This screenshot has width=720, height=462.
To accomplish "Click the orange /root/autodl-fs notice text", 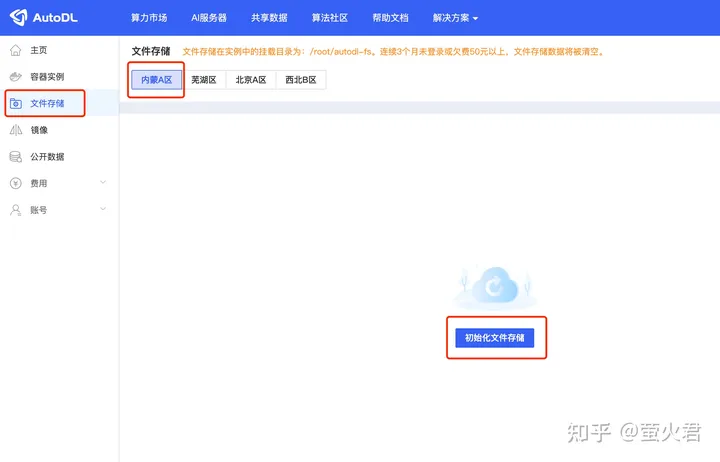I will 393,51.
